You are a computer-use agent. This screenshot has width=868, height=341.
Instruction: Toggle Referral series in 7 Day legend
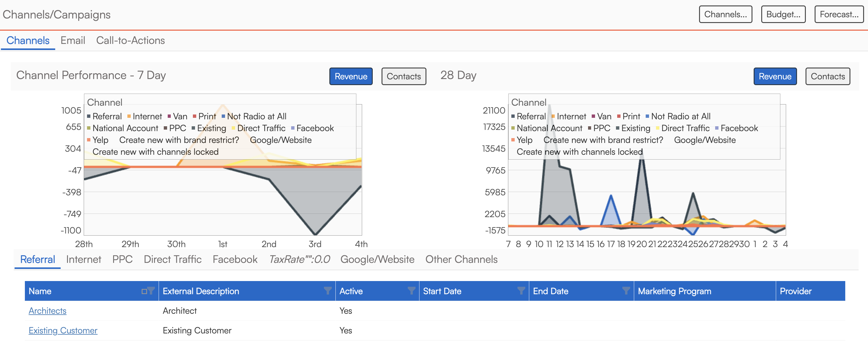tap(106, 117)
